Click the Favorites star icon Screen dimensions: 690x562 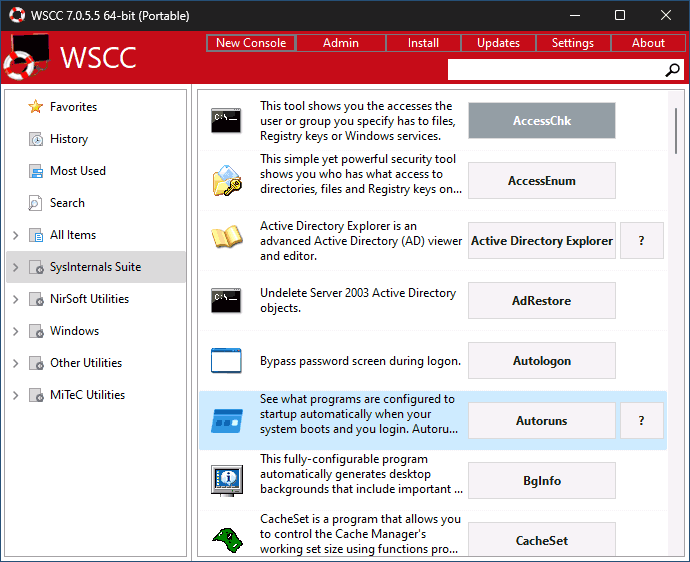[x=36, y=107]
